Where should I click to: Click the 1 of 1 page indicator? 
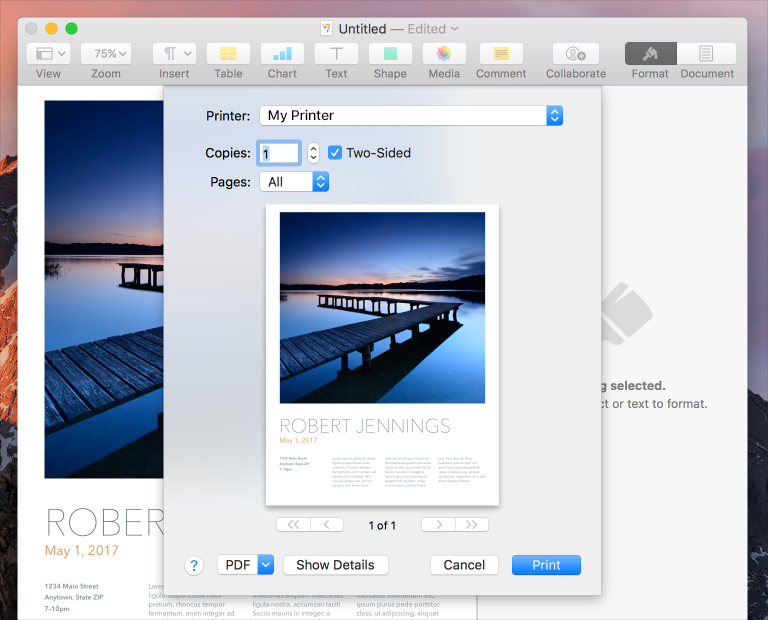(382, 525)
